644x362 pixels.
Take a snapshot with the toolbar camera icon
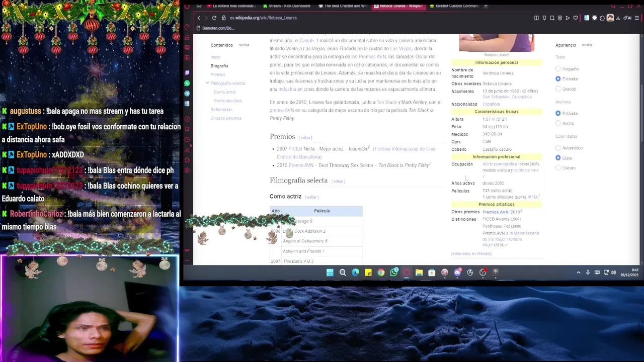552,18
